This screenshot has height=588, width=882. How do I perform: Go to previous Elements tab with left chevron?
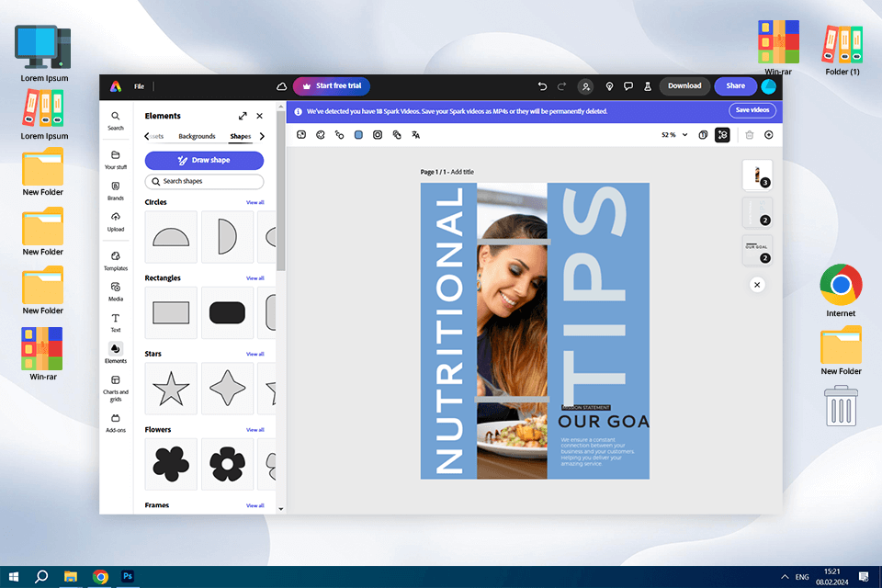click(147, 136)
